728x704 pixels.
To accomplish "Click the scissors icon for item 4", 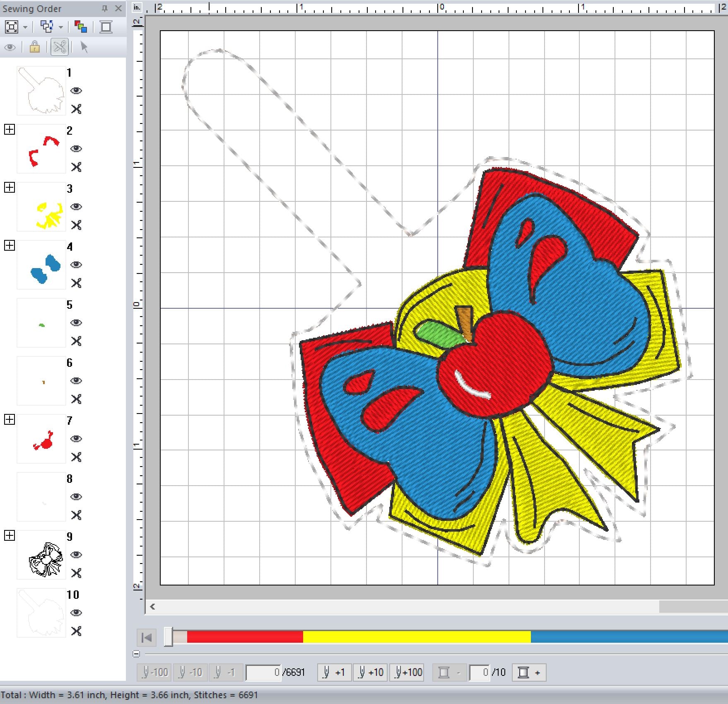I will click(x=76, y=283).
